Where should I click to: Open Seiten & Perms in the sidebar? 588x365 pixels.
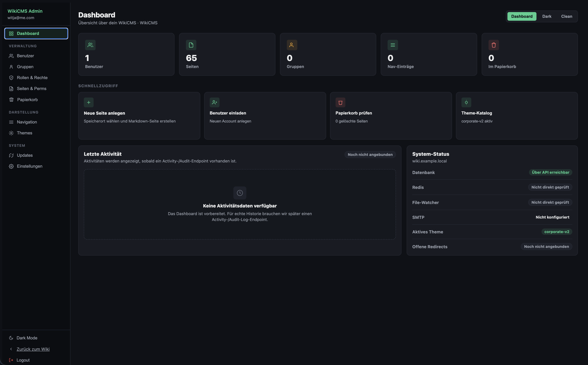click(36, 89)
